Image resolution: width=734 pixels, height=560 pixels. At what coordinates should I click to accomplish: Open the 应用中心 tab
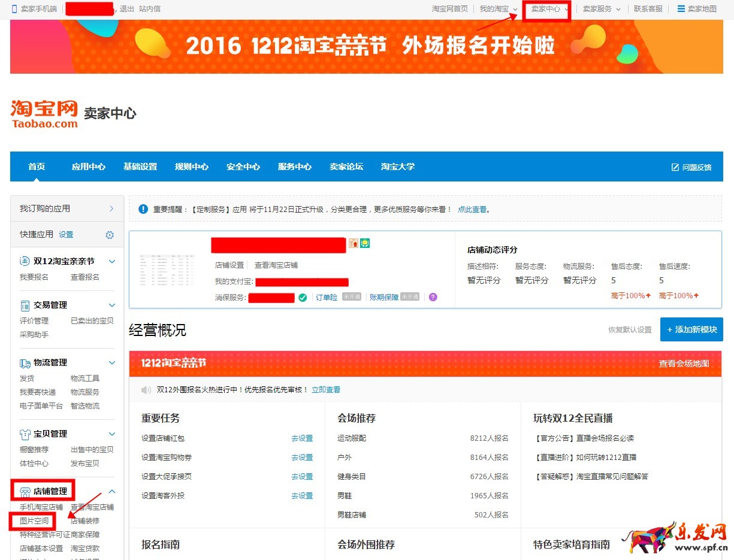89,167
